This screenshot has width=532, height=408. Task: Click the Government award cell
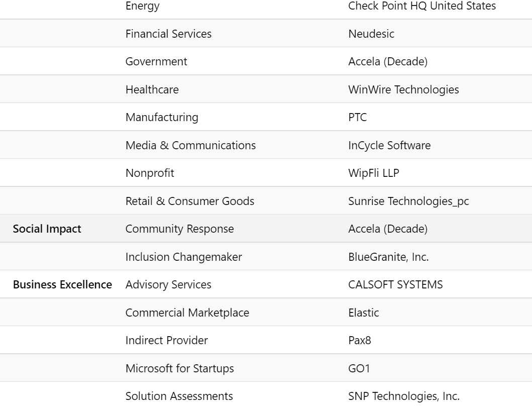tap(156, 61)
